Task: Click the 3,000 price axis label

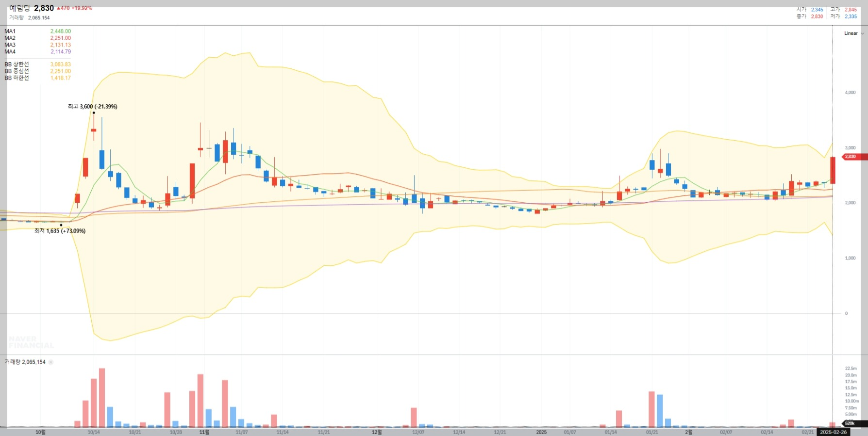Action: (x=850, y=148)
